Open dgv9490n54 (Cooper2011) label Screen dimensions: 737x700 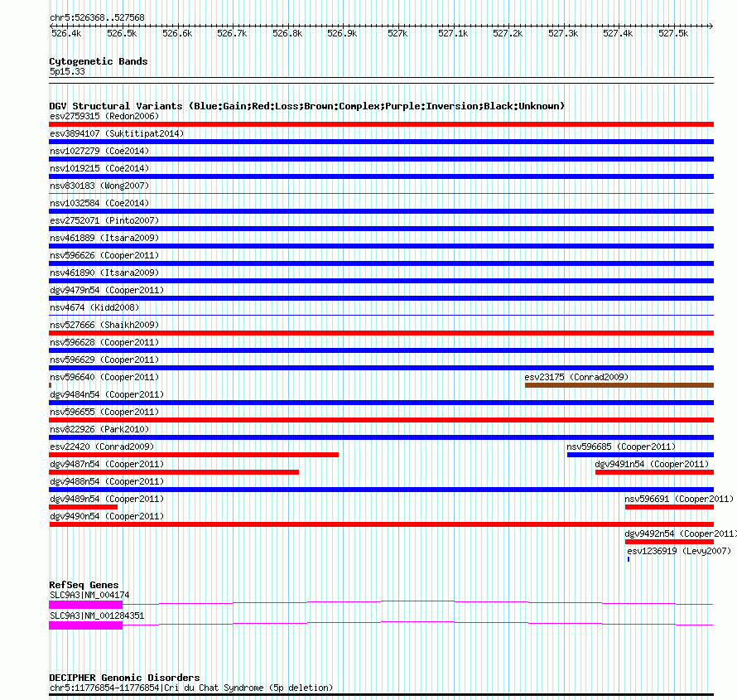coord(107,516)
